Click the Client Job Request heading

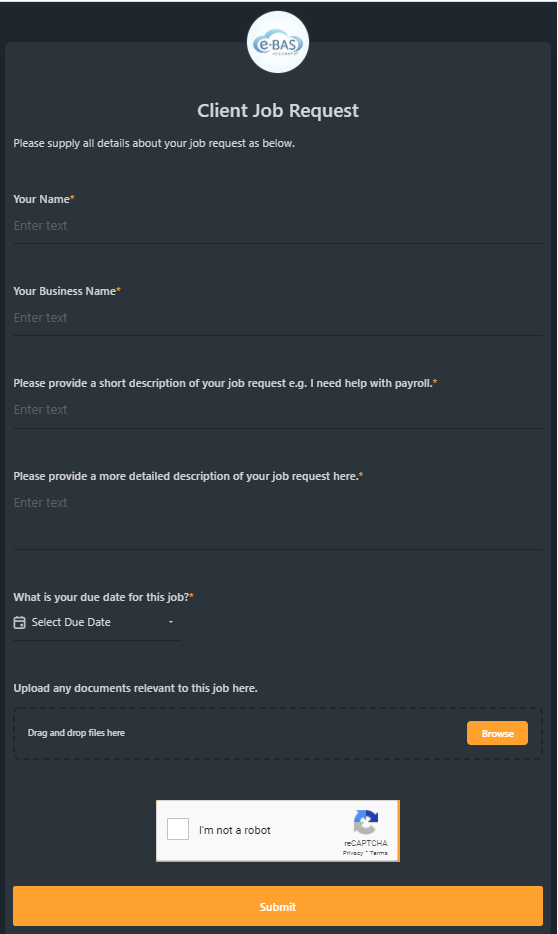click(x=278, y=111)
